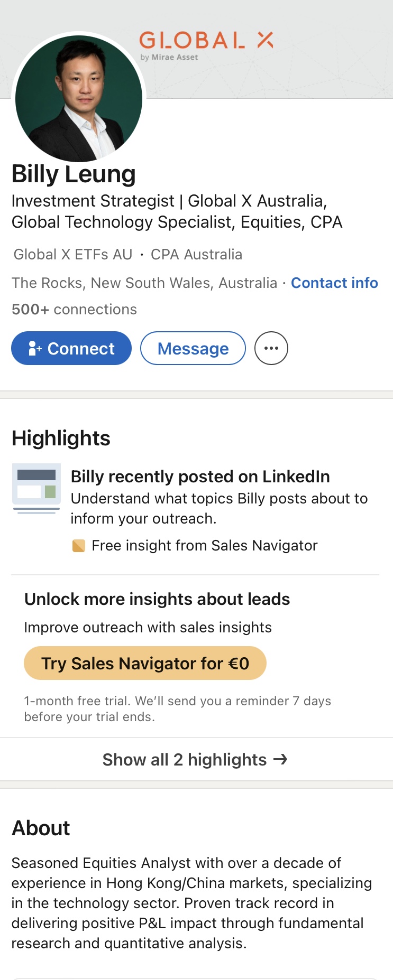Click Try Sales Navigator for €0
This screenshot has height=980, width=393.
click(x=145, y=663)
